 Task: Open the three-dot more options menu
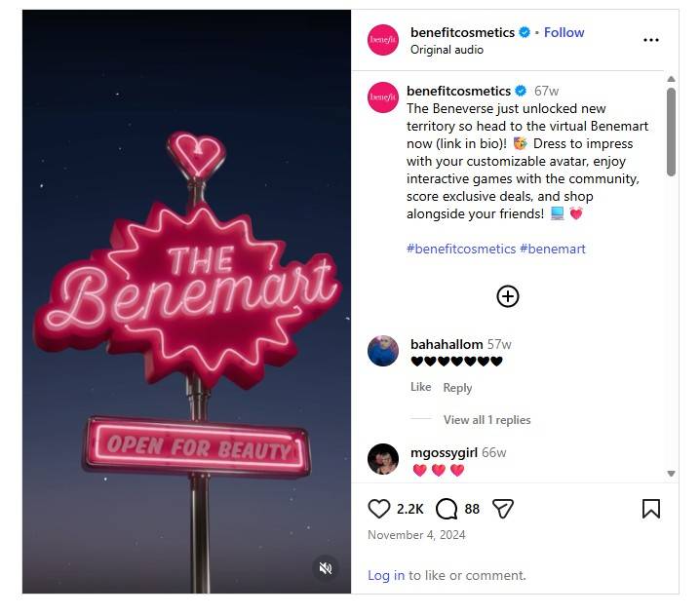pyautogui.click(x=651, y=40)
